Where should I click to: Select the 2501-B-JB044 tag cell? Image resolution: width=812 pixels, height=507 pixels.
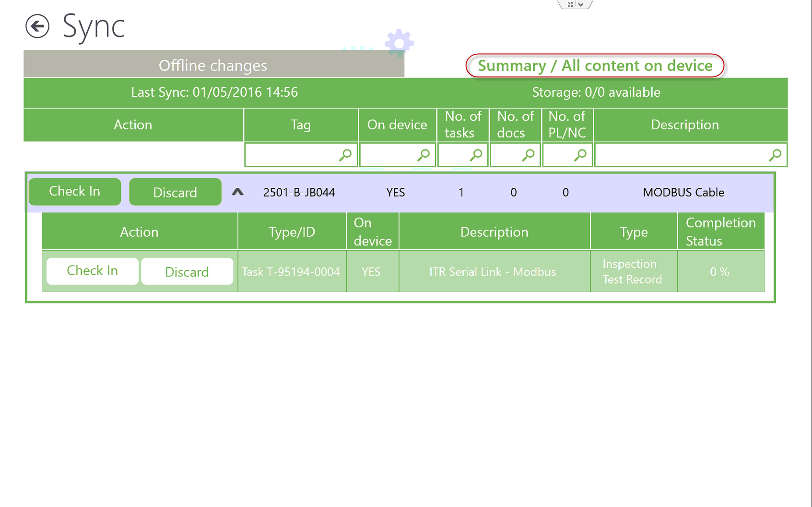299,193
